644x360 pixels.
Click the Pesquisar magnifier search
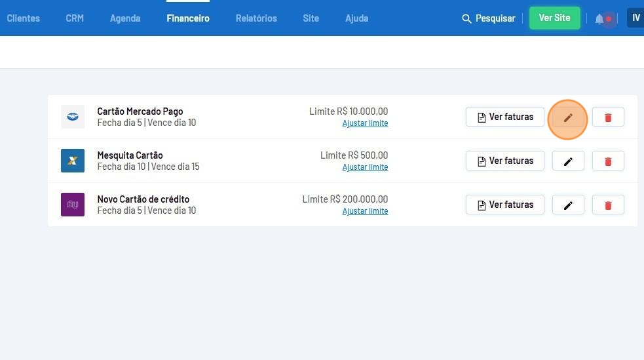point(489,18)
